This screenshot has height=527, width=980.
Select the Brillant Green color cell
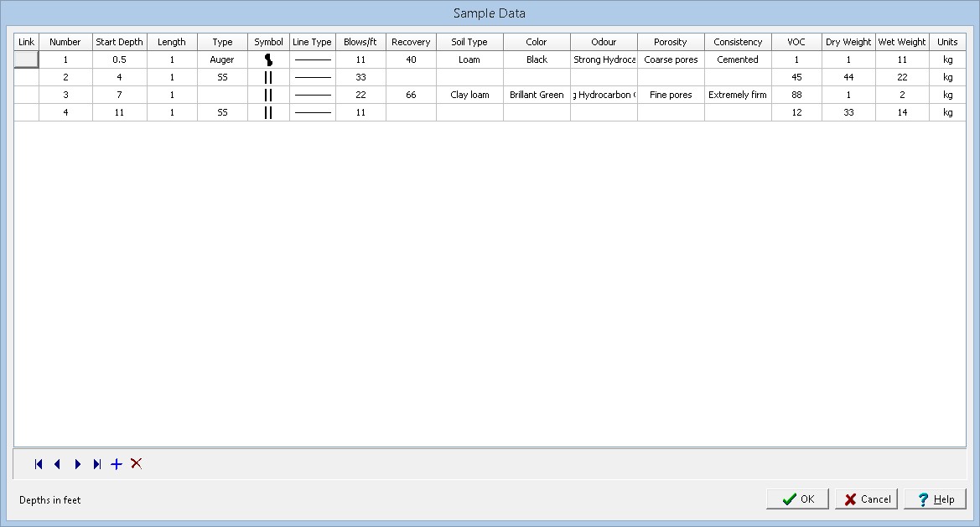click(537, 95)
